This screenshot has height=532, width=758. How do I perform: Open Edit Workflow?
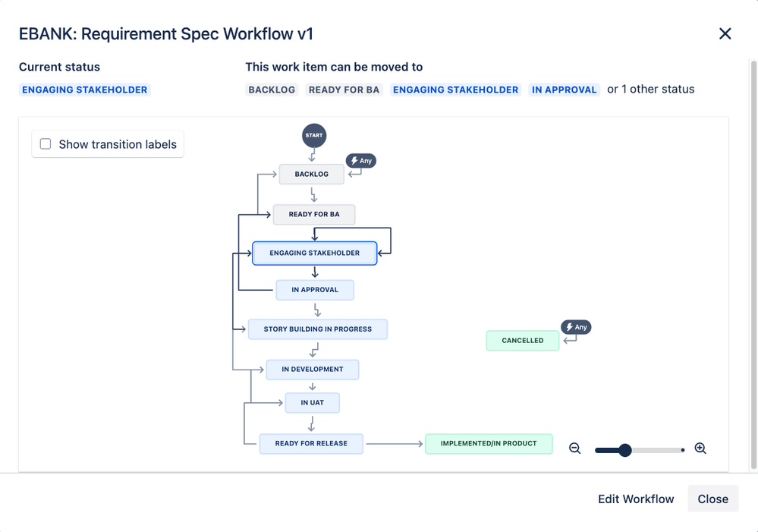(x=636, y=499)
